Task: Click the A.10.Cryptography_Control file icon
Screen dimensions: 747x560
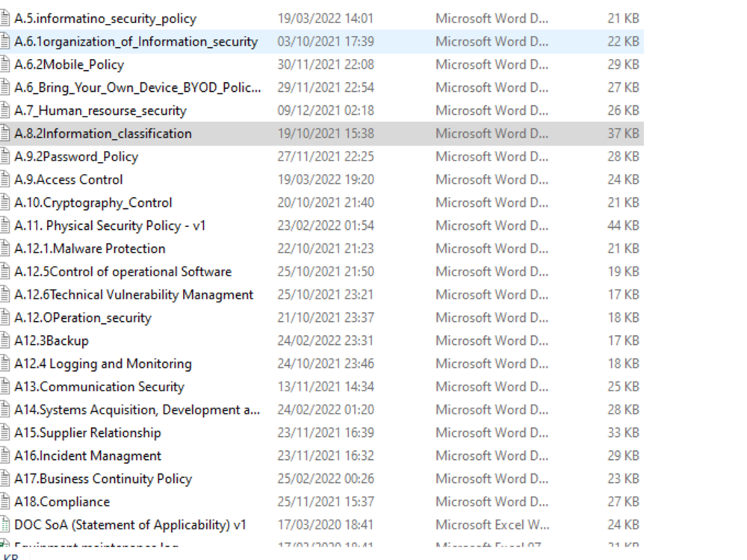Action: click(x=4, y=202)
